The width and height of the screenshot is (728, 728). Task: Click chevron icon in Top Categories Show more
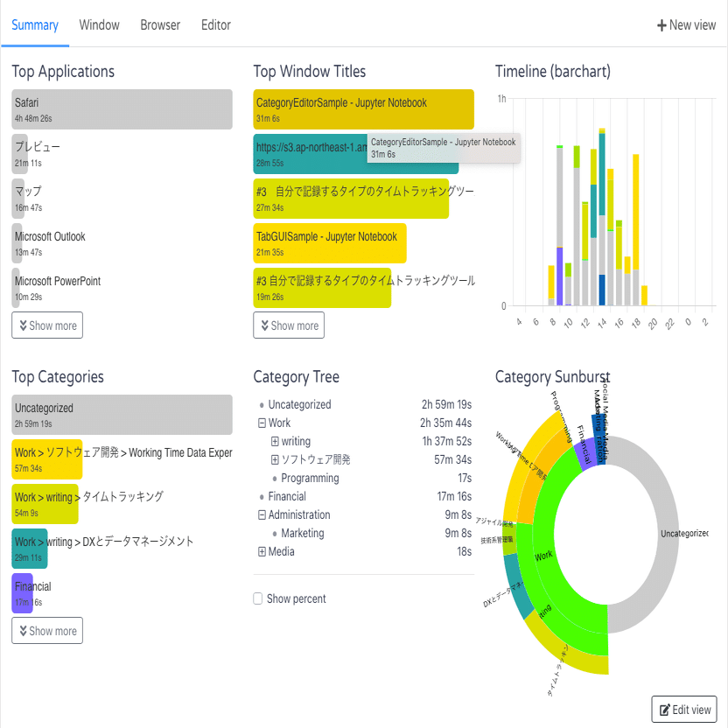[x=24, y=631]
